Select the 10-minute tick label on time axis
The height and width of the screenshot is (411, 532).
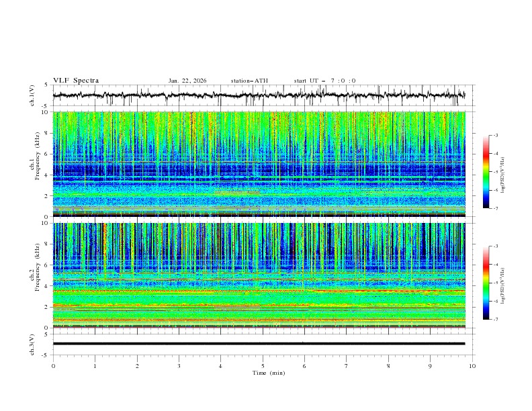tap(472, 365)
